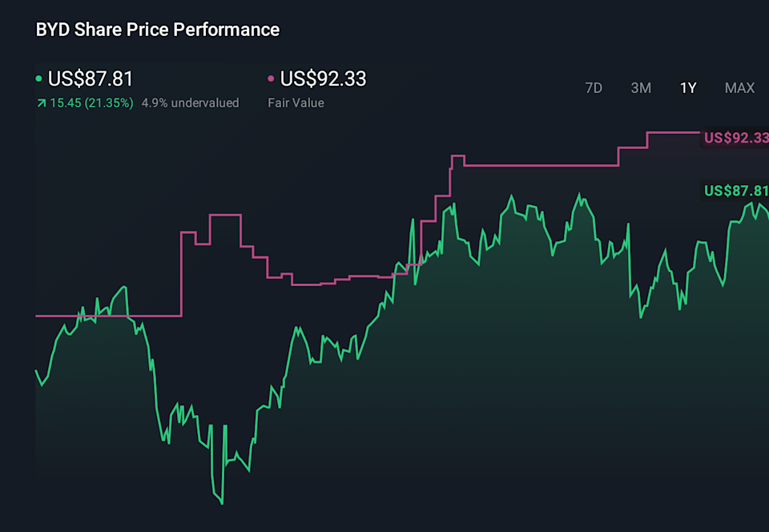Toggle the 1Y range highlight off
Image resolution: width=769 pixels, height=532 pixels.
click(x=688, y=88)
